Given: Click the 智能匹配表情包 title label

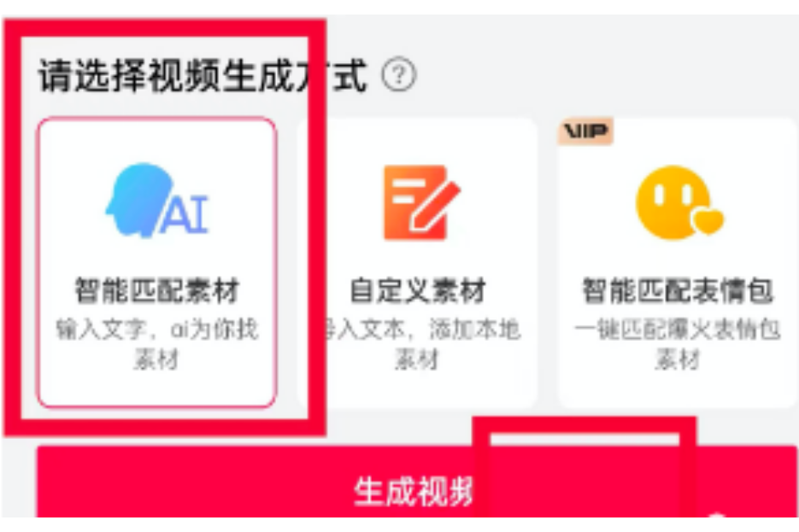Looking at the screenshot, I should [x=678, y=290].
